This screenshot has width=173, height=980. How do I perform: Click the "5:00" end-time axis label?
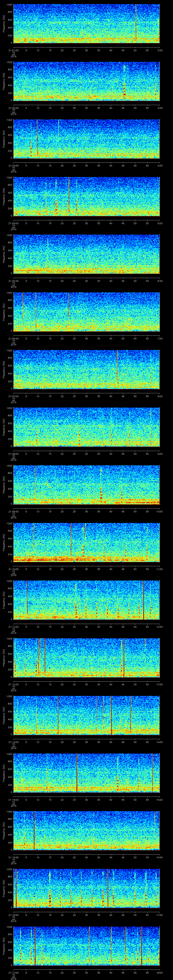(160, 223)
